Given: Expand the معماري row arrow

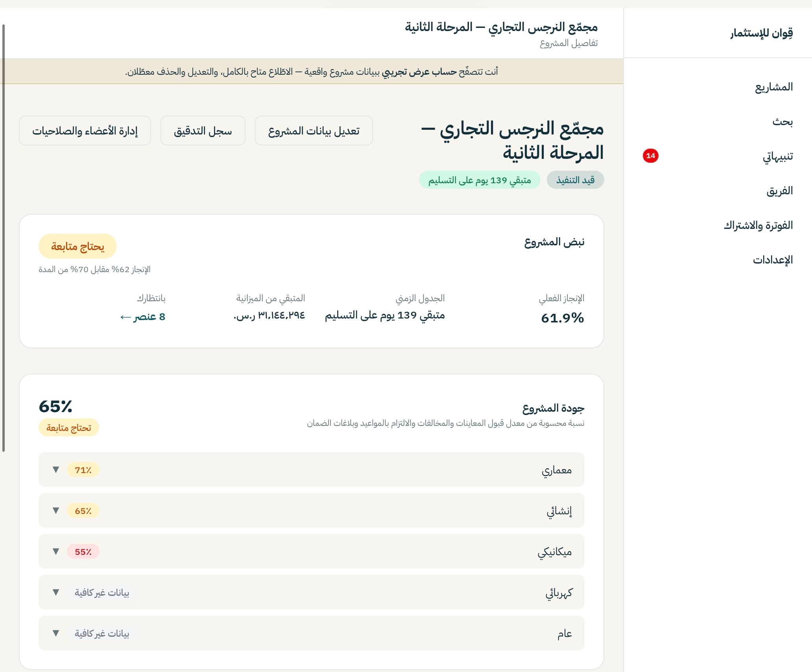Looking at the screenshot, I should (56, 469).
